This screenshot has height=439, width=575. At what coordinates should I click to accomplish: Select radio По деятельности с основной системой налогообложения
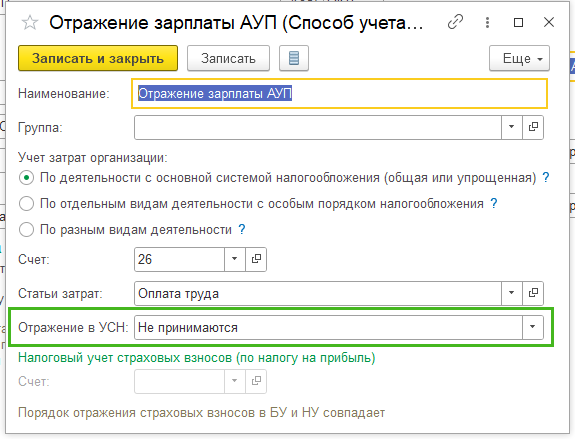pos(26,178)
